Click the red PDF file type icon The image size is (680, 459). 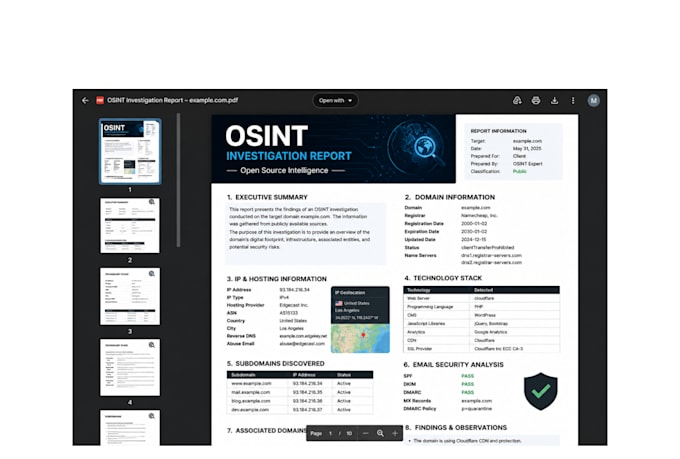coord(100,100)
